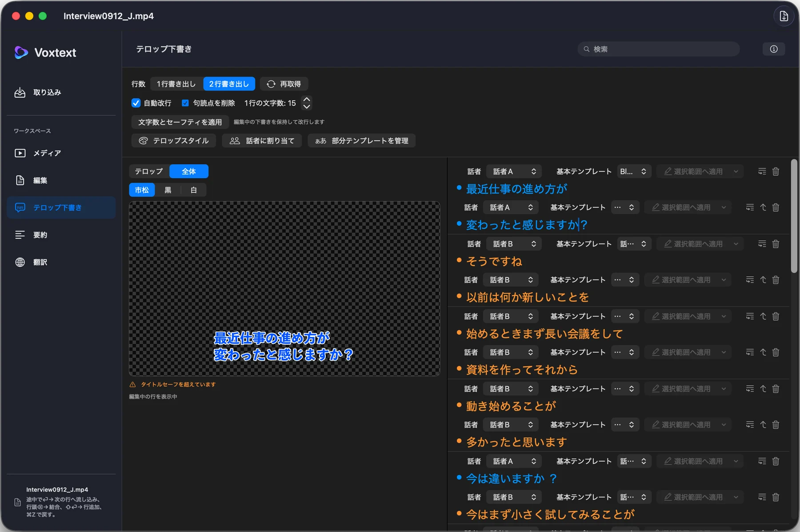The image size is (800, 532).
Task: Click 再取得 refetch button
Action: [x=284, y=84]
